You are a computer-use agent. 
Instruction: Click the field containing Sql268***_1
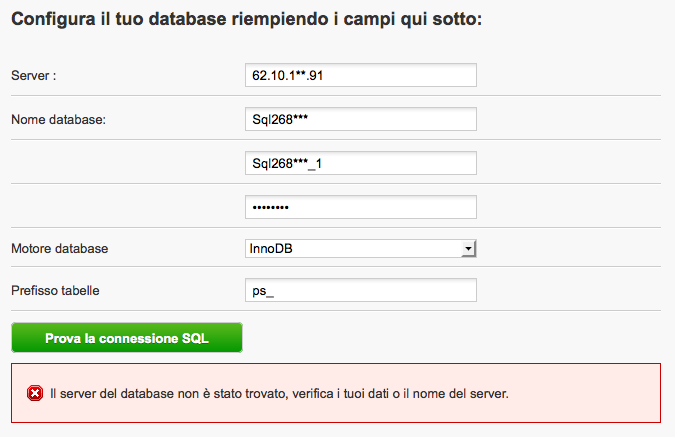pos(360,163)
